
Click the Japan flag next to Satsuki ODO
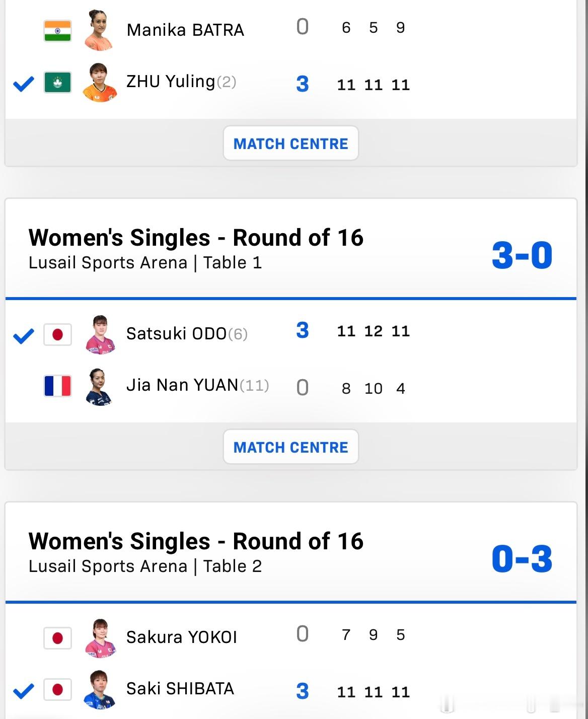click(57, 334)
